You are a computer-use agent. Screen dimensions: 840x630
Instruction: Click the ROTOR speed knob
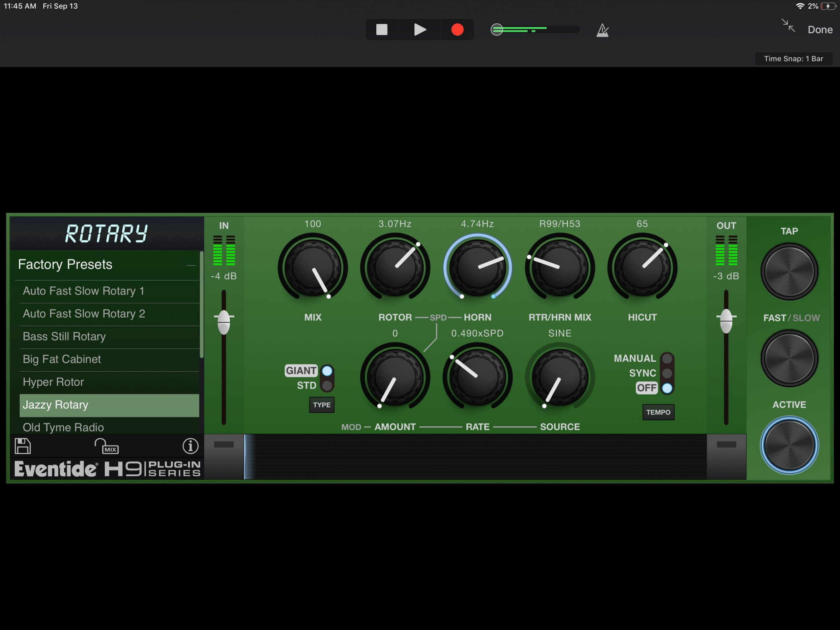pyautogui.click(x=395, y=268)
